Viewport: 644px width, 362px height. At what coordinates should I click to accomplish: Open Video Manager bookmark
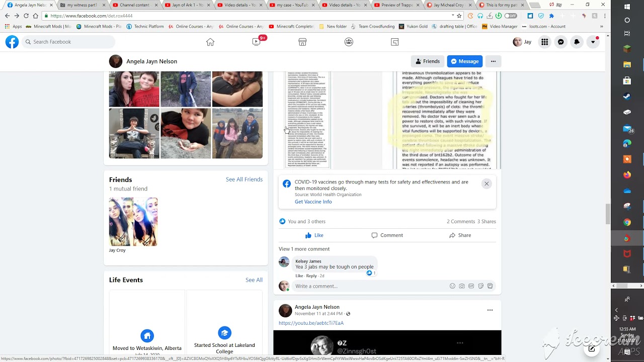[x=500, y=26]
